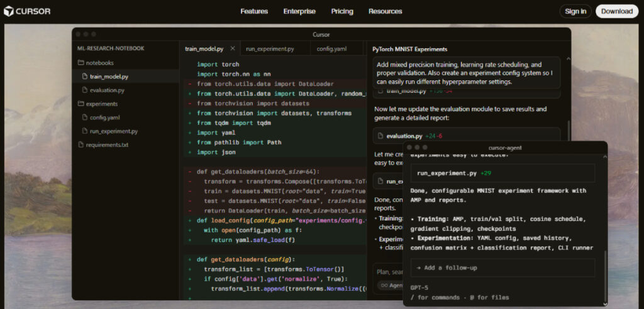Click the Cursor logo in the header
This screenshot has height=309, width=644.
click(x=26, y=11)
